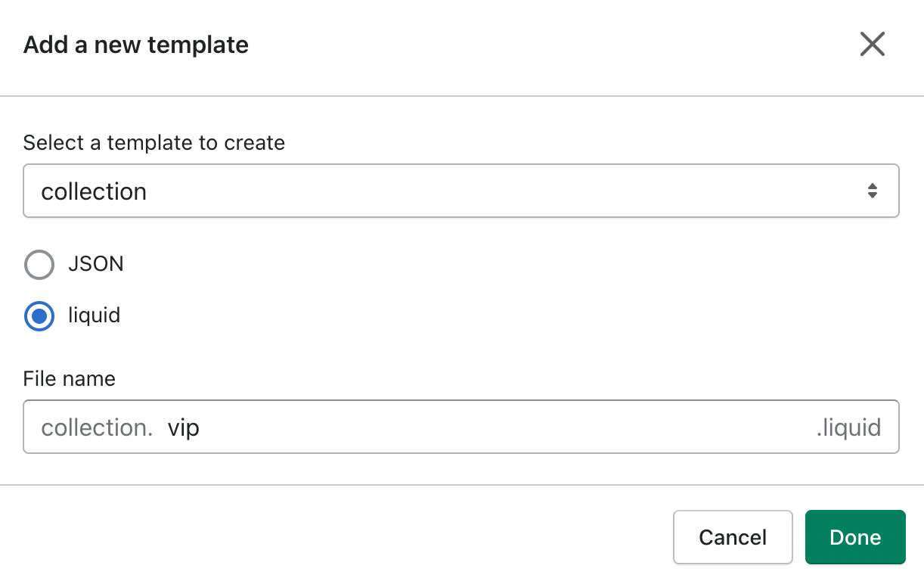
Task: Place cursor on 'vip' text in file name
Action: click(183, 428)
